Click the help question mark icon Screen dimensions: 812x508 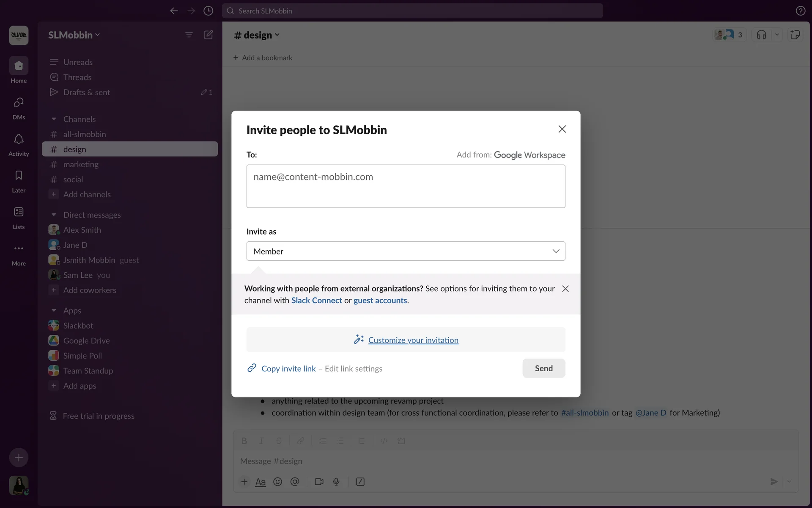800,11
